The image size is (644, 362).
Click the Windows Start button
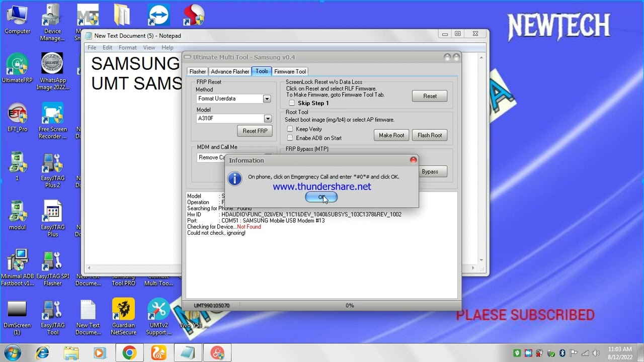click(x=13, y=353)
